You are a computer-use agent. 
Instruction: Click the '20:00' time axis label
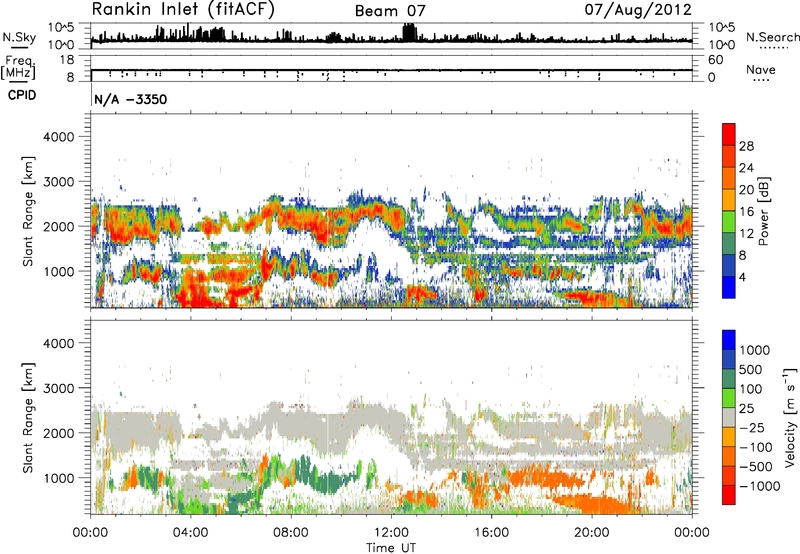591,533
